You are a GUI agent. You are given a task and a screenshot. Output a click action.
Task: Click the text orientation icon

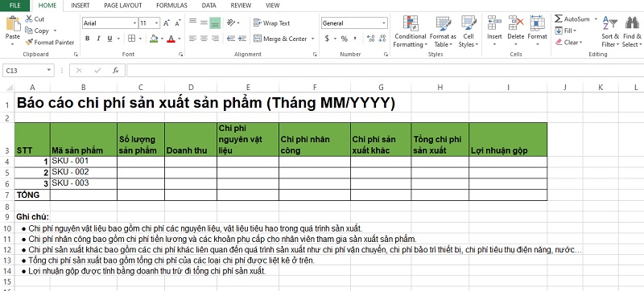tap(231, 23)
